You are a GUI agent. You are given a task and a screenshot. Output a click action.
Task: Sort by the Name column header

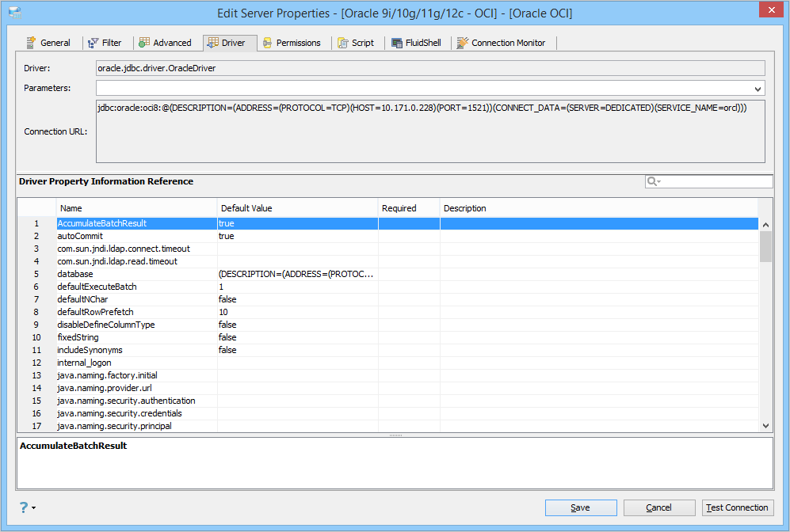pyautogui.click(x=136, y=208)
